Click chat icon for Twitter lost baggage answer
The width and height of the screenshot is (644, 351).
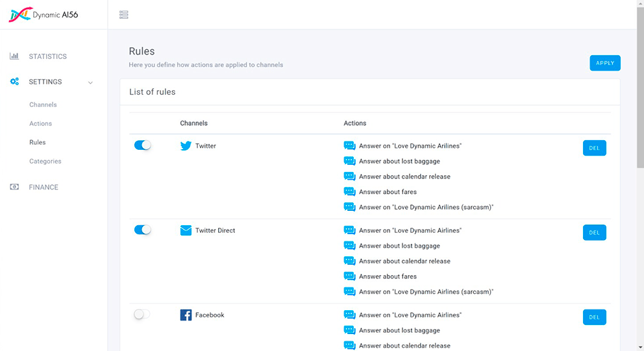(x=349, y=161)
